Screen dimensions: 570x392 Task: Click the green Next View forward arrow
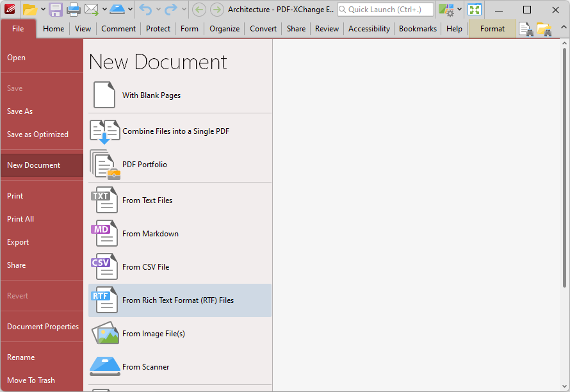click(216, 10)
